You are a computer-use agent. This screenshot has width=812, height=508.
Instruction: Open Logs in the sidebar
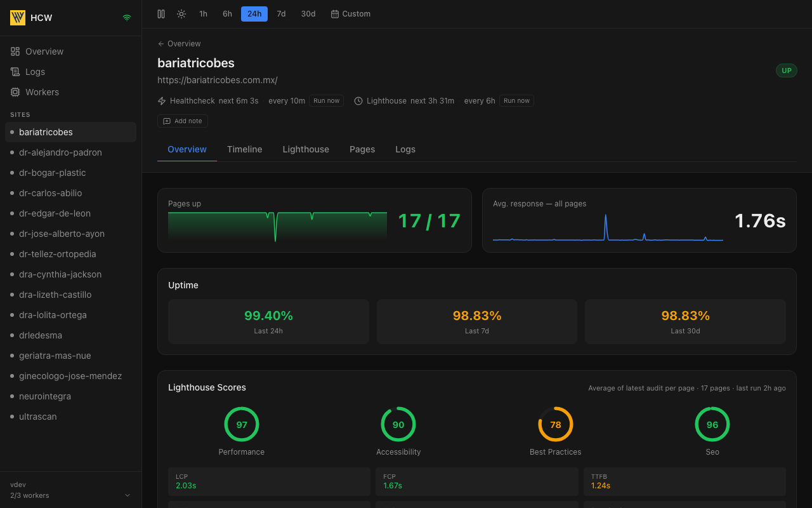point(70,72)
